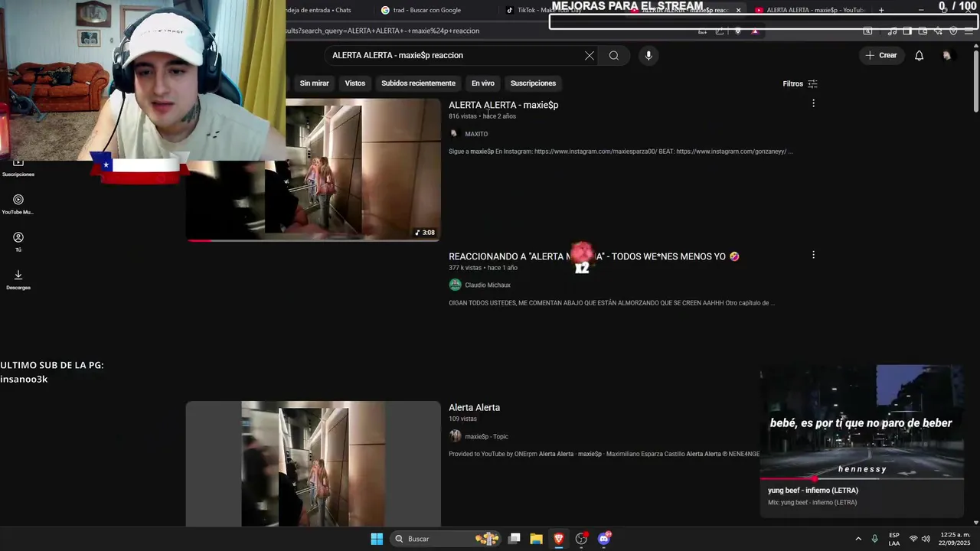Open Brave Rewards triangle icon
The image size is (980, 551).
point(755,31)
